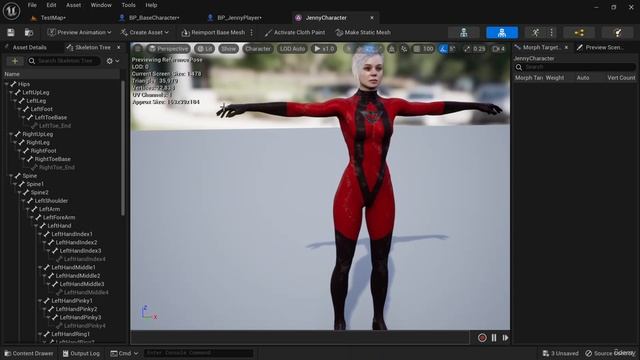This screenshot has height=360, width=640.
Task: Open the Reimport Base Mesh options menu
Action: point(252,33)
